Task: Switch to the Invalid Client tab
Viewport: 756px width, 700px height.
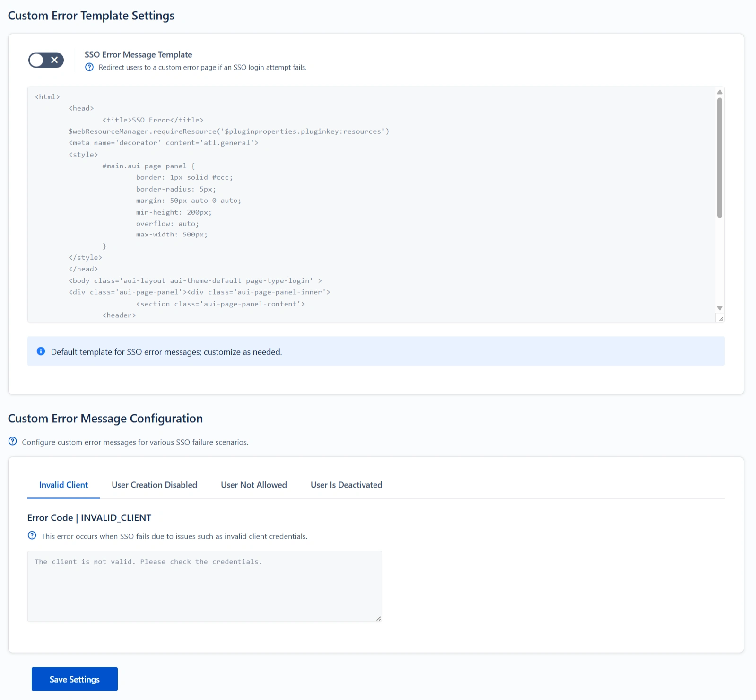Action: 63,485
